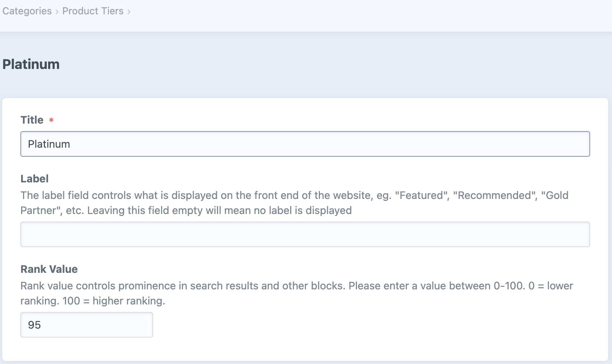Click the Title field label
The height and width of the screenshot is (364, 612).
(32, 120)
